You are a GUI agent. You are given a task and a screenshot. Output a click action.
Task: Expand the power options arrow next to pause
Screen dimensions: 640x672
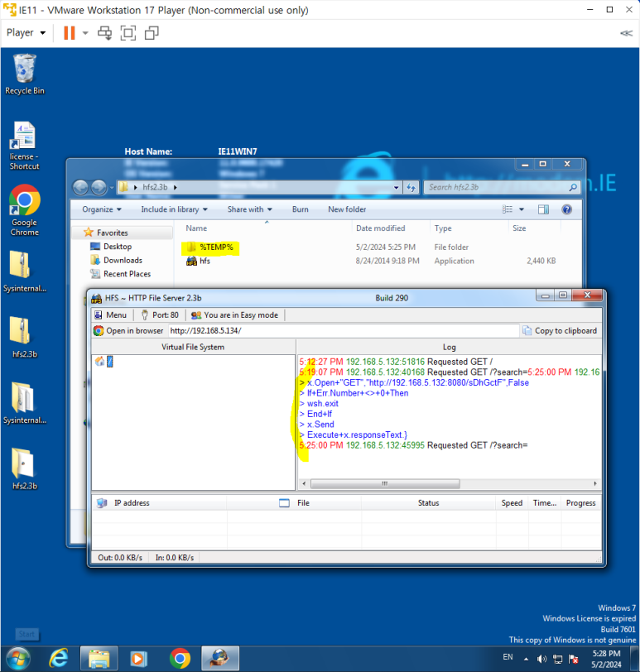coord(85,32)
